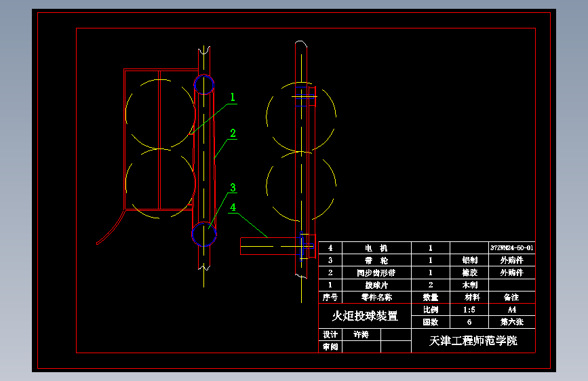Select the school name 天津工程师范学院
The width and height of the screenshot is (588, 381).
point(473,340)
